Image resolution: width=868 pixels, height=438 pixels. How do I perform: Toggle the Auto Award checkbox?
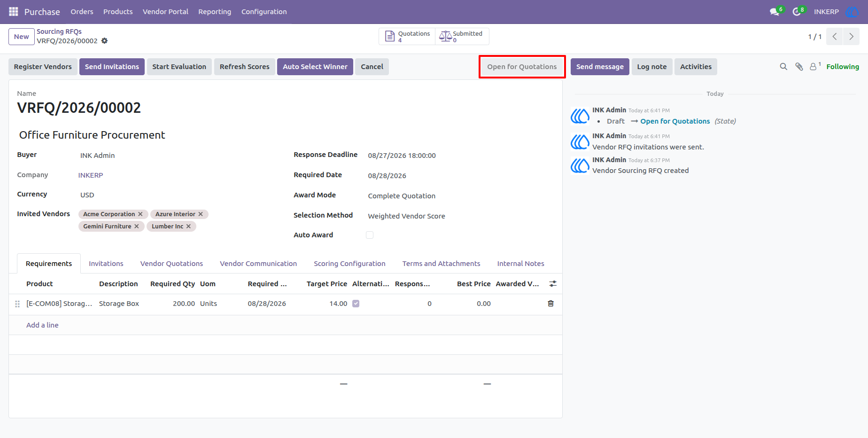(x=370, y=235)
